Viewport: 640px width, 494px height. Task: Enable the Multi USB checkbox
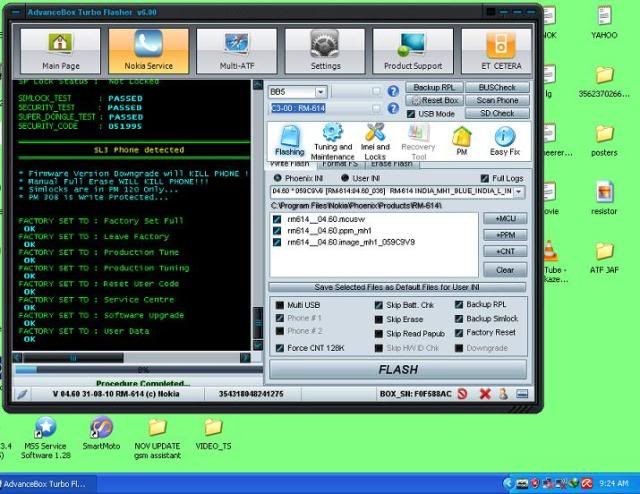coord(280,305)
